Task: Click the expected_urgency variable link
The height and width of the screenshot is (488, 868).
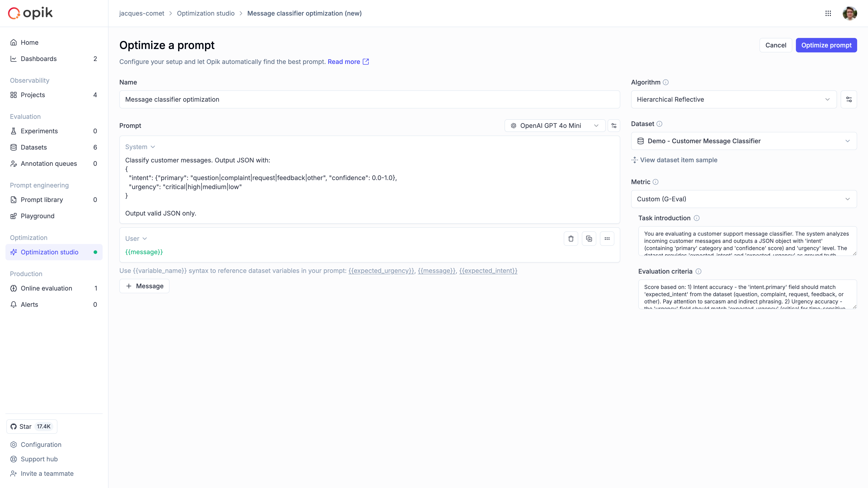Action: [x=381, y=270]
